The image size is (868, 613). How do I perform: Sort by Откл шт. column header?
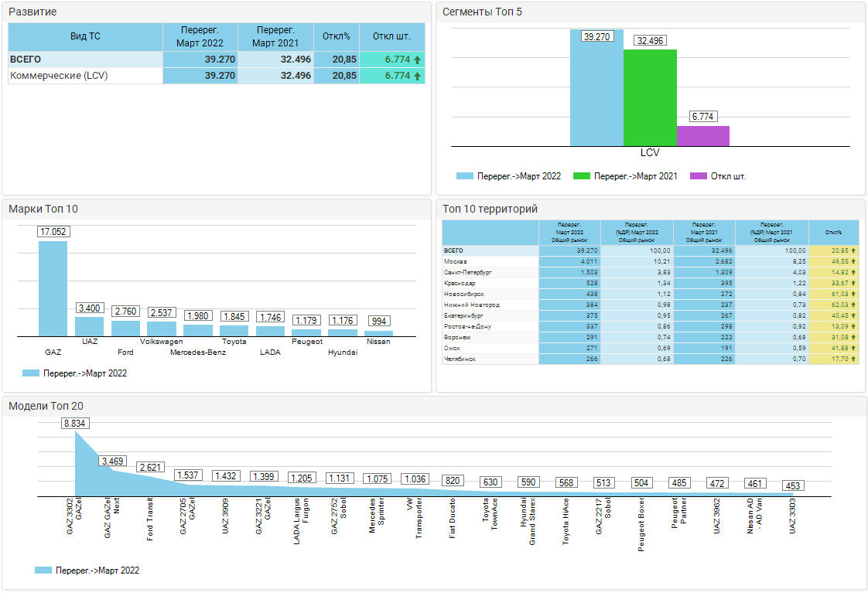(x=391, y=36)
